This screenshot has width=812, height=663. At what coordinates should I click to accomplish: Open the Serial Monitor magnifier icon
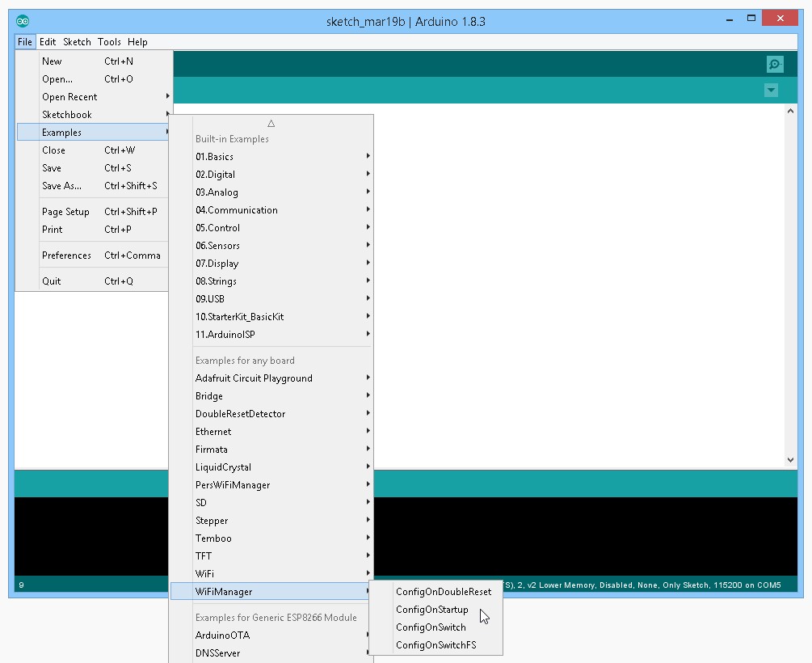pyautogui.click(x=774, y=65)
